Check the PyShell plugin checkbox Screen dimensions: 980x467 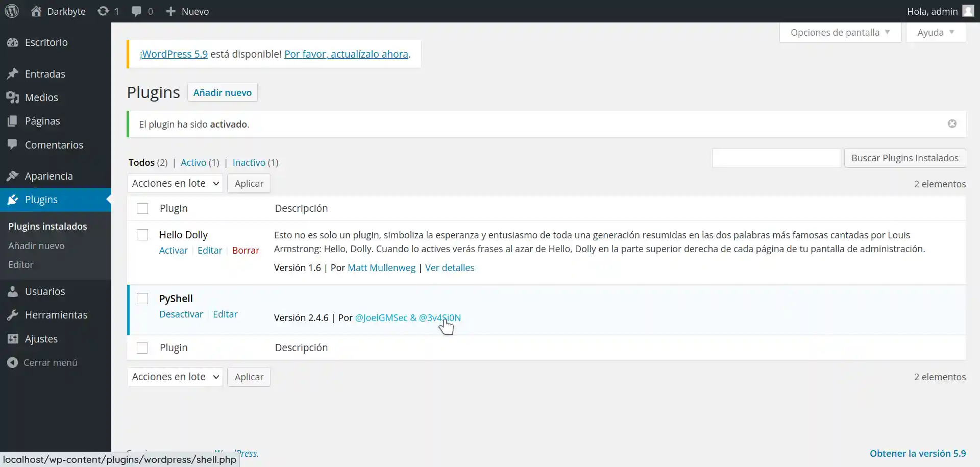tap(142, 299)
